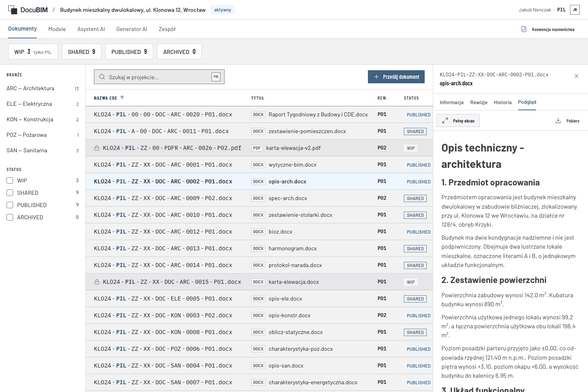This screenshot has height=392, width=588.
Task: Switch to the Modele tab
Action: [57, 29]
